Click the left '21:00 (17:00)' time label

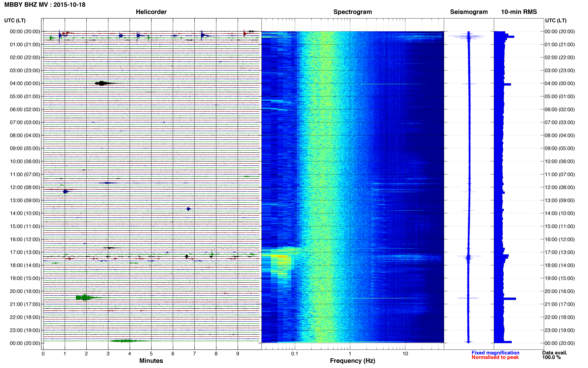(x=25, y=304)
